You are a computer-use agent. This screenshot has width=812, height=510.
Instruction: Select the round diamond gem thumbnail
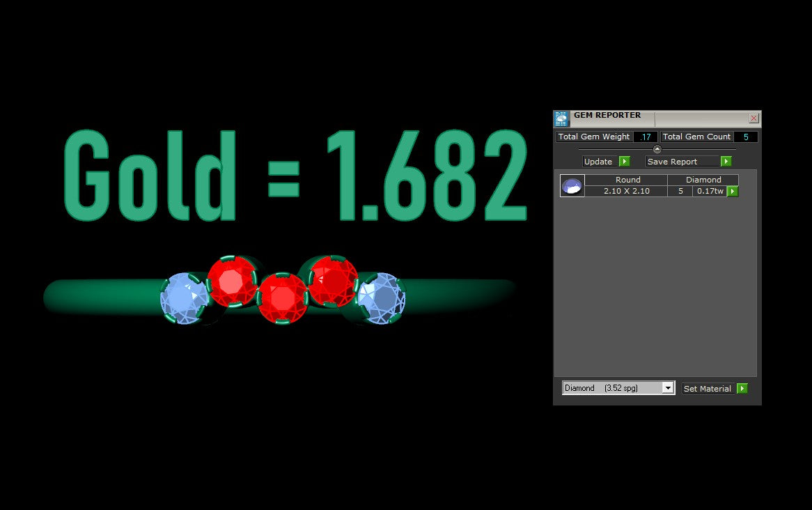coord(572,185)
